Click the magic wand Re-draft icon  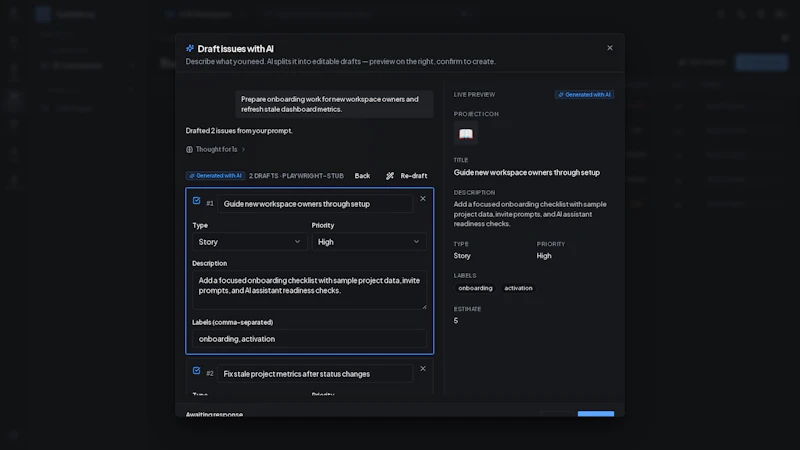[390, 176]
